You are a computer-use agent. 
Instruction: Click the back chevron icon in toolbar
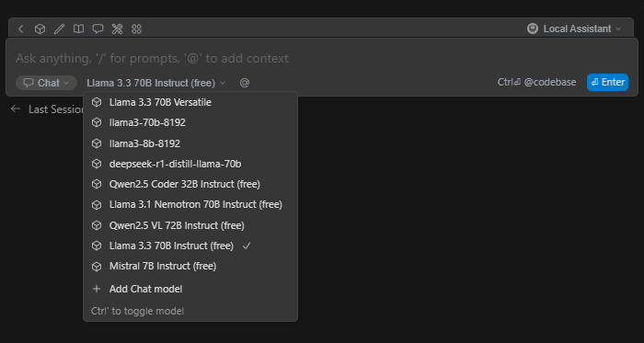[x=20, y=29]
